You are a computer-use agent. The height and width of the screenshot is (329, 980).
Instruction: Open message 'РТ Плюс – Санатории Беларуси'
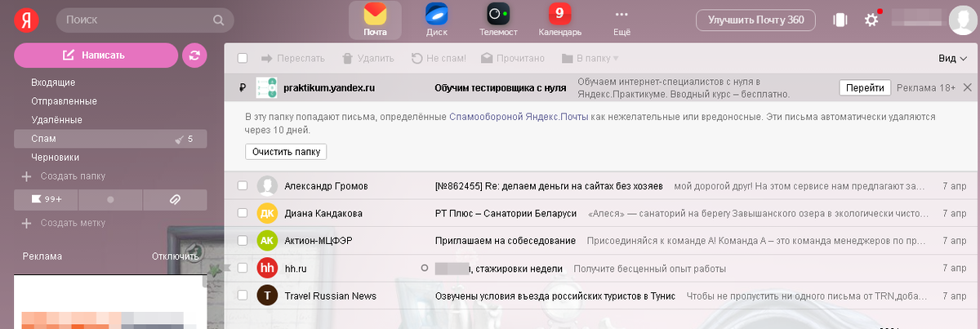(x=506, y=213)
